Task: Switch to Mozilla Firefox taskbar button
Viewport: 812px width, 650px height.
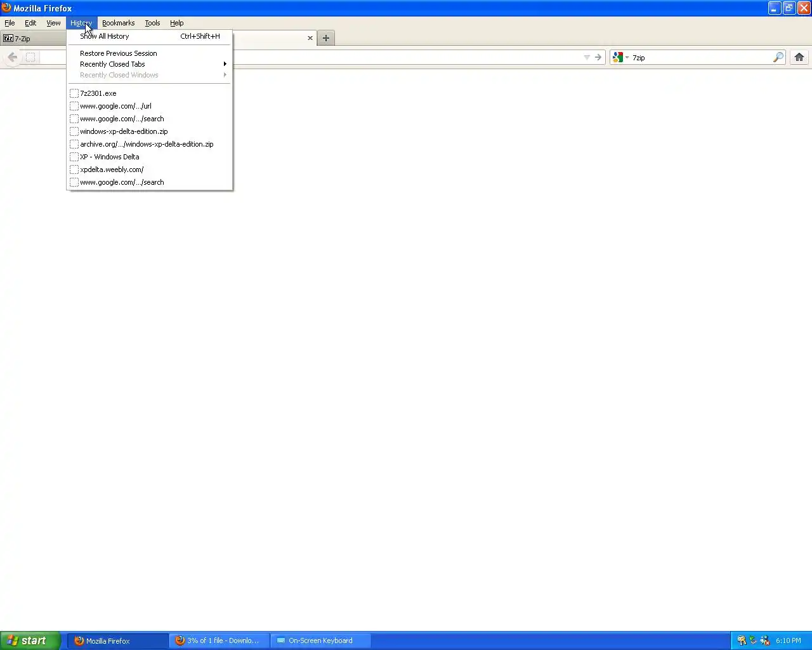Action: 118,640
